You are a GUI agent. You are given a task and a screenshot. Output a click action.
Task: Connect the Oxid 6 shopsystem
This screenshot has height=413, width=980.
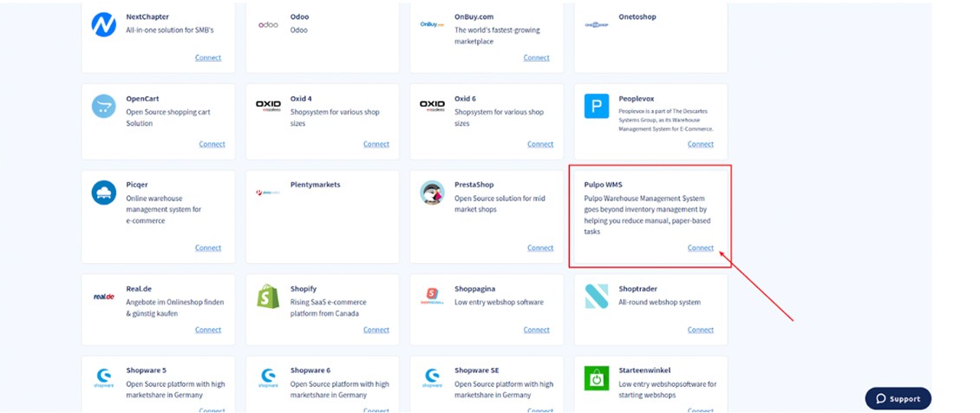[540, 144]
